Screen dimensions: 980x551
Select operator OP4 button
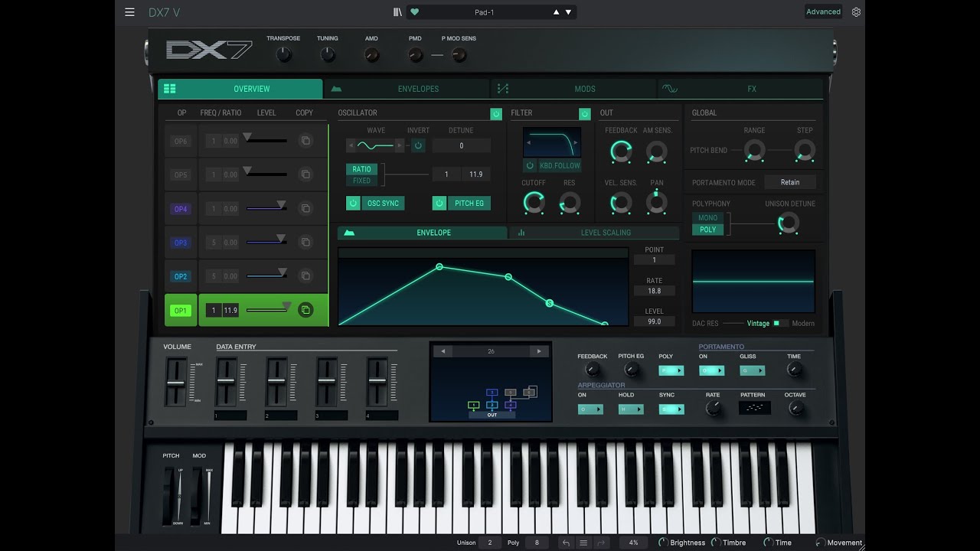(181, 209)
